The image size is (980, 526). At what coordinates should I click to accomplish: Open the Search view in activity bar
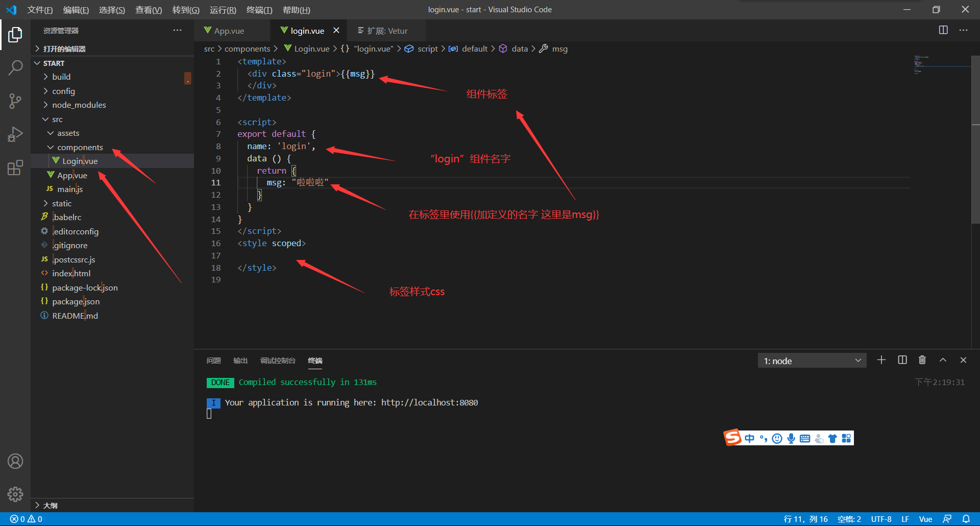click(15, 67)
